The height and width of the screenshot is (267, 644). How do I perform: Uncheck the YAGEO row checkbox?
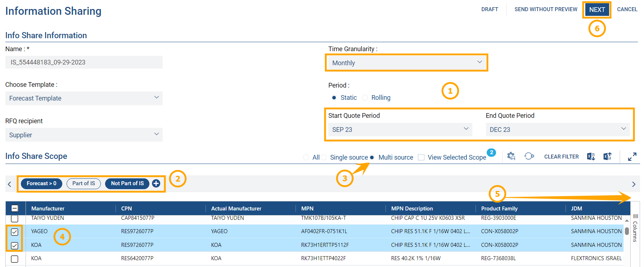(14, 232)
